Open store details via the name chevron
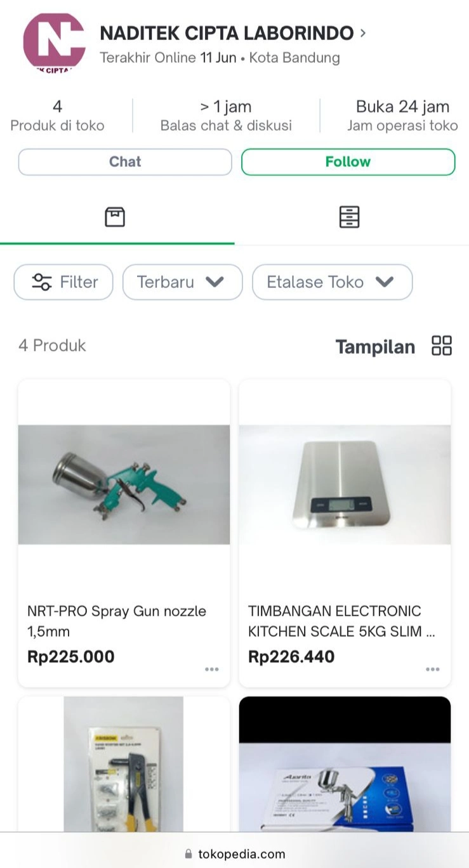Viewport: 469px width, 868px height. coord(363,32)
